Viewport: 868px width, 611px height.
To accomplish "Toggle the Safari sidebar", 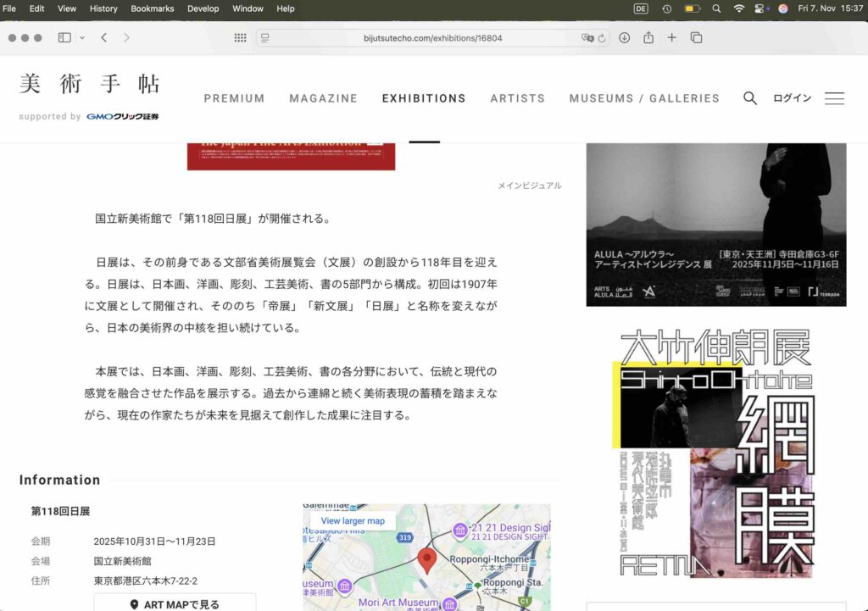I will coord(63,37).
